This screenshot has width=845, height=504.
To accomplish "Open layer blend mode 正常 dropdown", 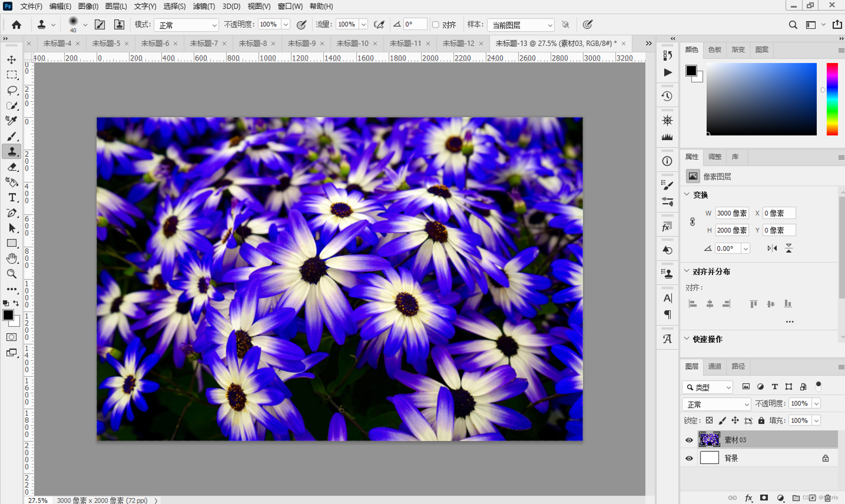I will 716,404.
